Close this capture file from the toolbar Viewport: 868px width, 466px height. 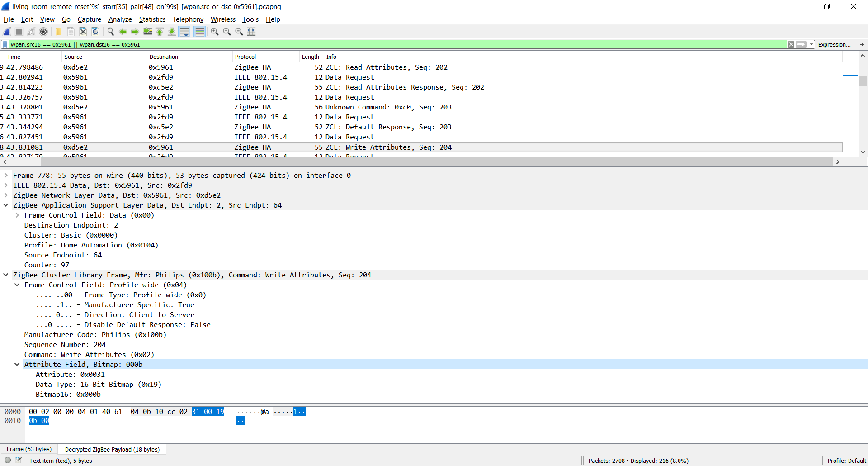pos(83,32)
